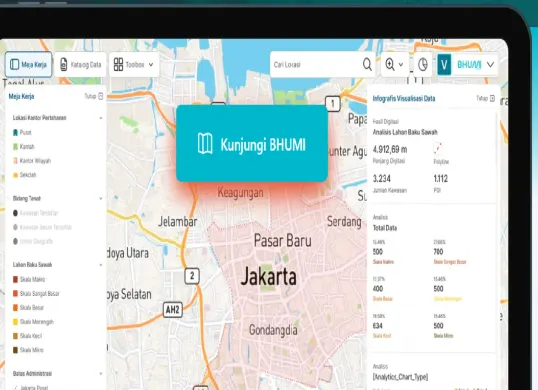Image resolution: width=538 pixels, height=390 pixels.
Task: Click the Toolbox grid icon
Action: coord(118,64)
